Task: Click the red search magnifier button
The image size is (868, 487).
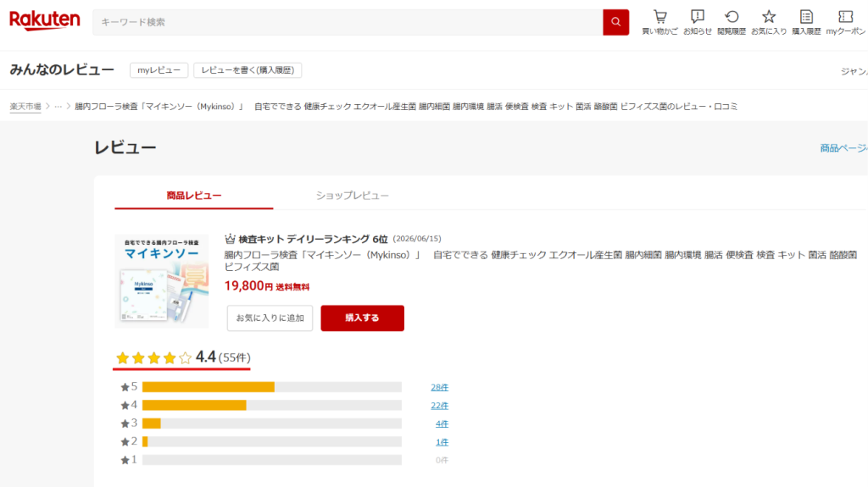Action: (615, 22)
